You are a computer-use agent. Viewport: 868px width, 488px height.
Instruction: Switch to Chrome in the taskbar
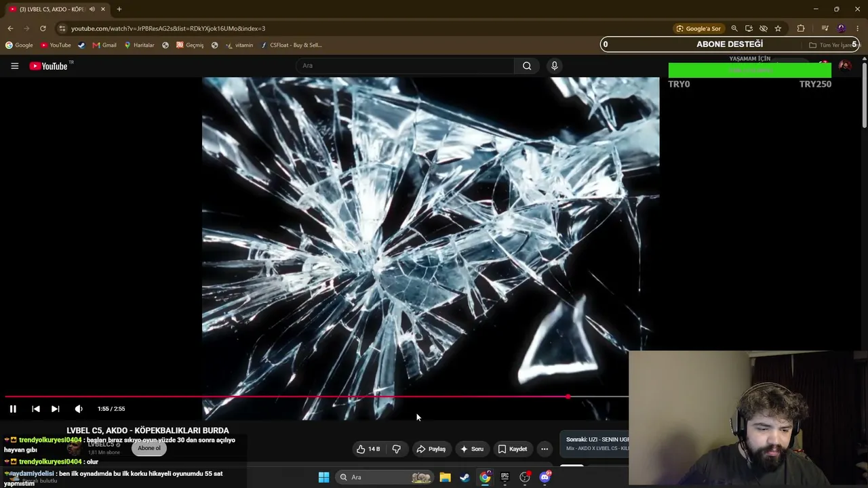coord(485,477)
